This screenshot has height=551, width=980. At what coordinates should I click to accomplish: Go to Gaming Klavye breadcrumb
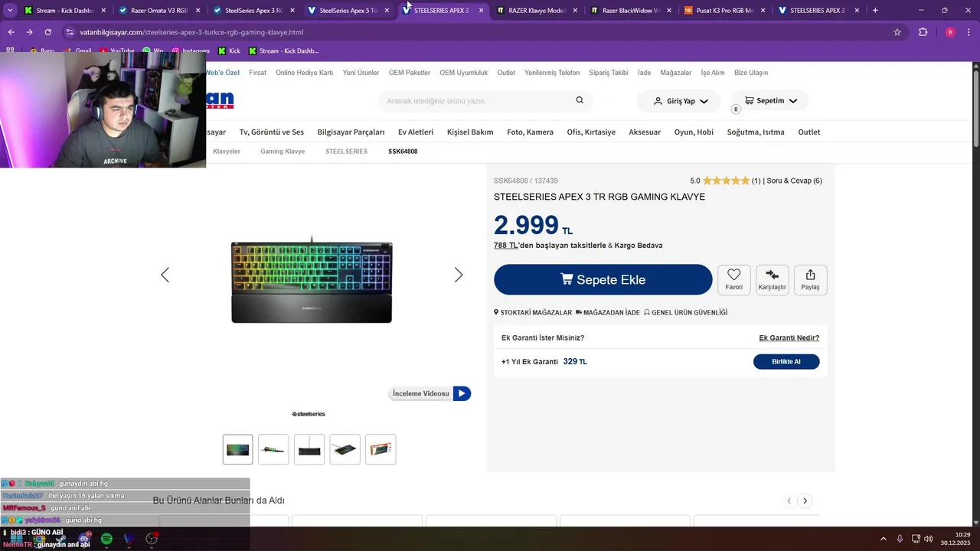pyautogui.click(x=283, y=152)
